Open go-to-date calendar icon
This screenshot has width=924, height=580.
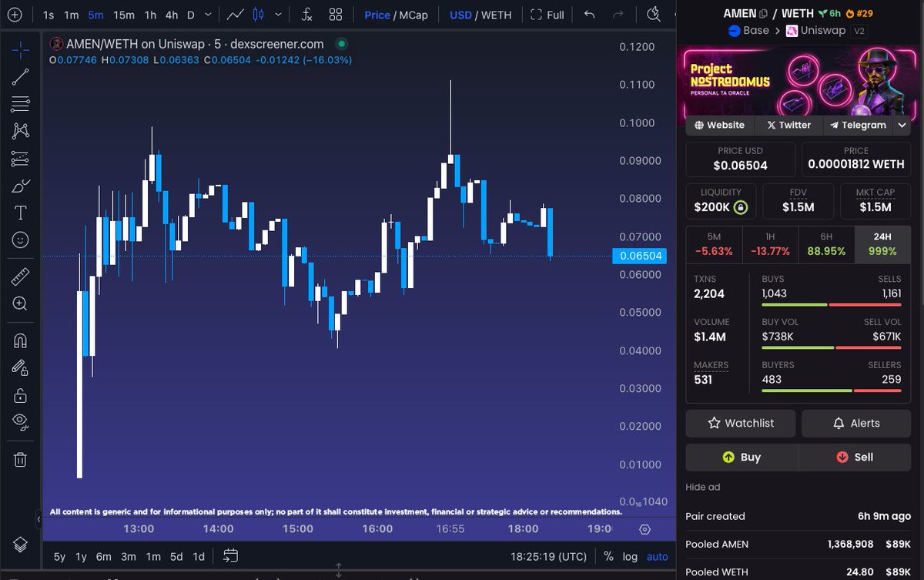(x=230, y=555)
